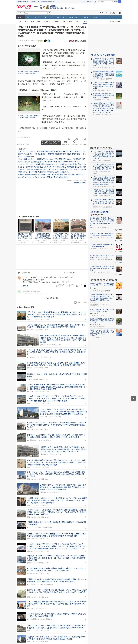Select the みんなの意見 tab
Image resolution: width=138 pixels, height=644 pixels.
73,17
